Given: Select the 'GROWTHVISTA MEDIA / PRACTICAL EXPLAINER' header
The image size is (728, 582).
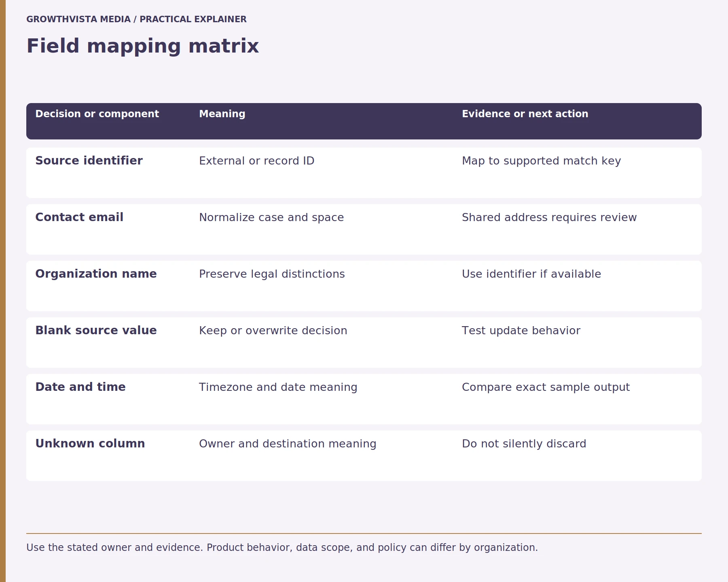Looking at the screenshot, I should [x=136, y=19].
